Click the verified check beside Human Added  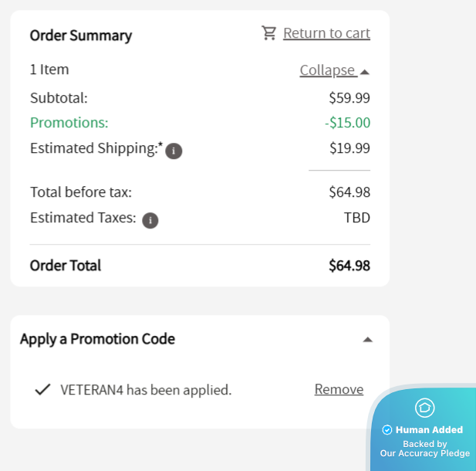pyautogui.click(x=387, y=430)
